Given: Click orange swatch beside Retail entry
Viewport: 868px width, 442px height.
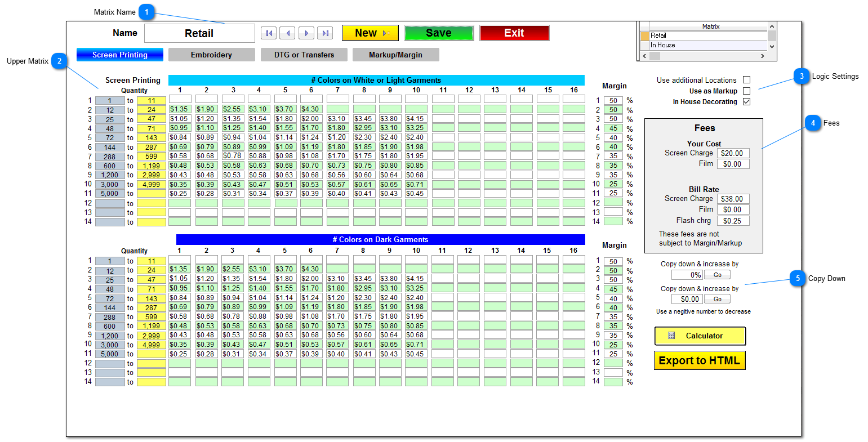Looking at the screenshot, I should coord(644,35).
